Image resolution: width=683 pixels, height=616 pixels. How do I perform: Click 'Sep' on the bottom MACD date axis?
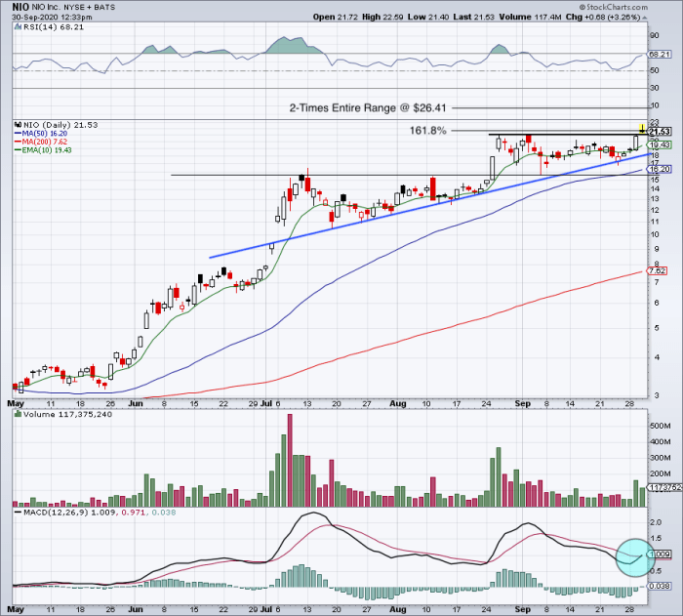click(522, 609)
